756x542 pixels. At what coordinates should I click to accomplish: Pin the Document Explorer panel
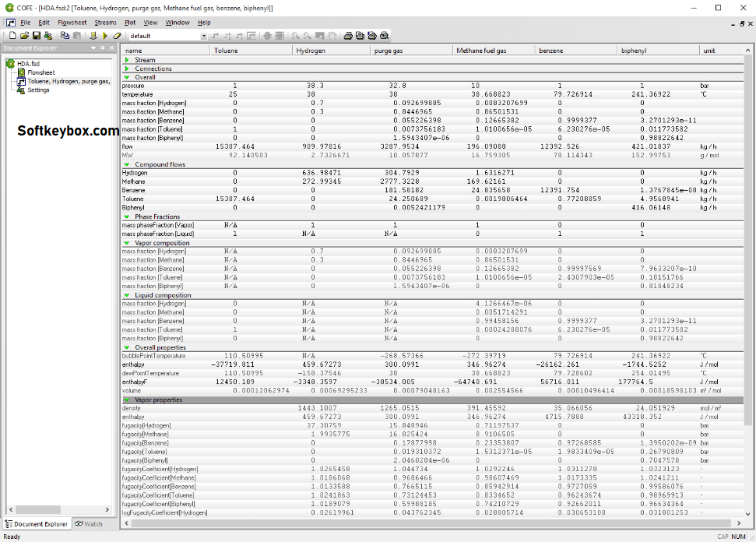[102, 48]
